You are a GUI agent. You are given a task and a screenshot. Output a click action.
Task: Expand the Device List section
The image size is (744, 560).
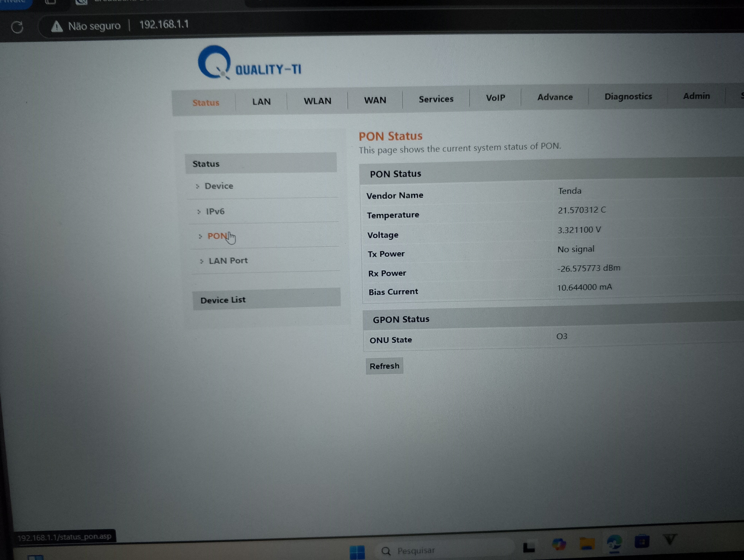point(223,300)
